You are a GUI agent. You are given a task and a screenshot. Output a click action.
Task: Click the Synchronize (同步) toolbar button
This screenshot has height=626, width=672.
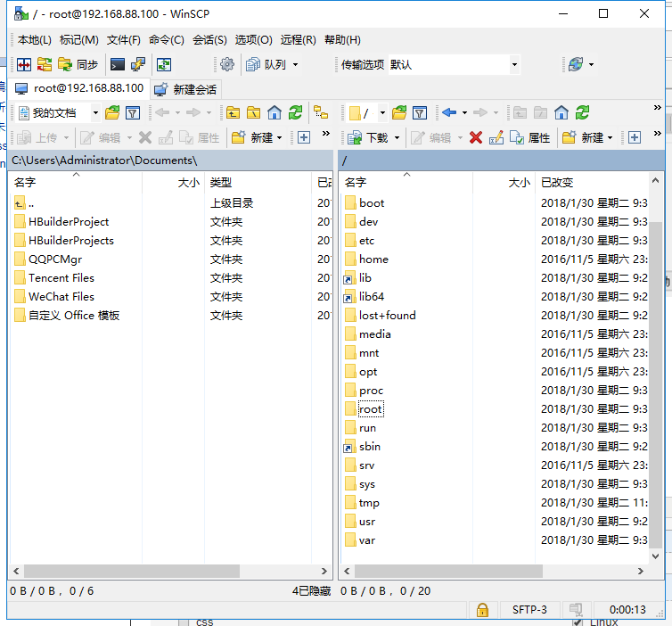(78, 65)
